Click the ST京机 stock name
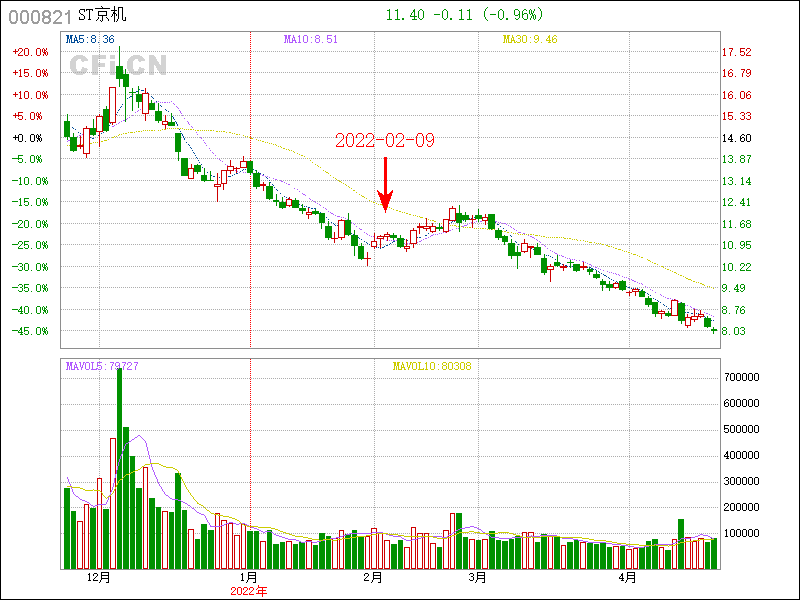 click(x=103, y=16)
